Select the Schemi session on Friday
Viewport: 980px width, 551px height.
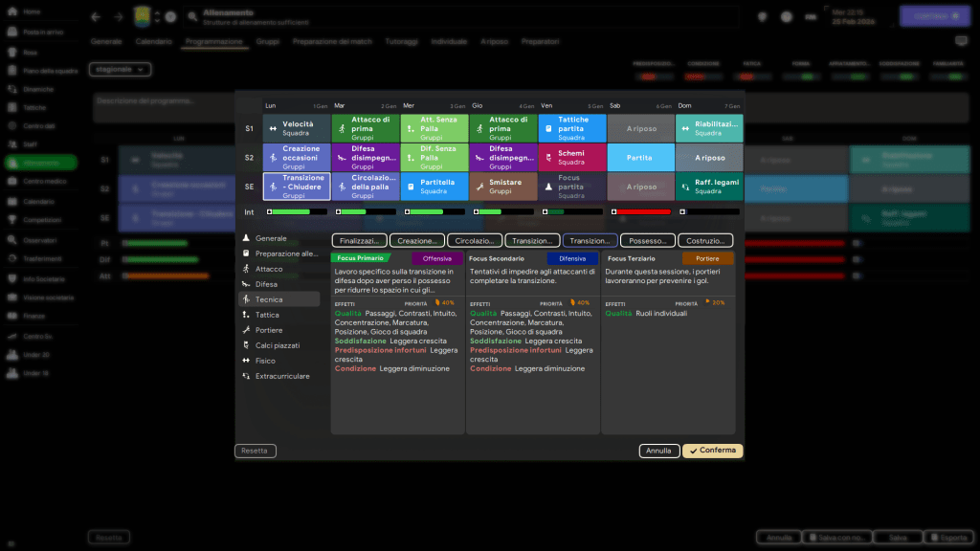coord(571,157)
